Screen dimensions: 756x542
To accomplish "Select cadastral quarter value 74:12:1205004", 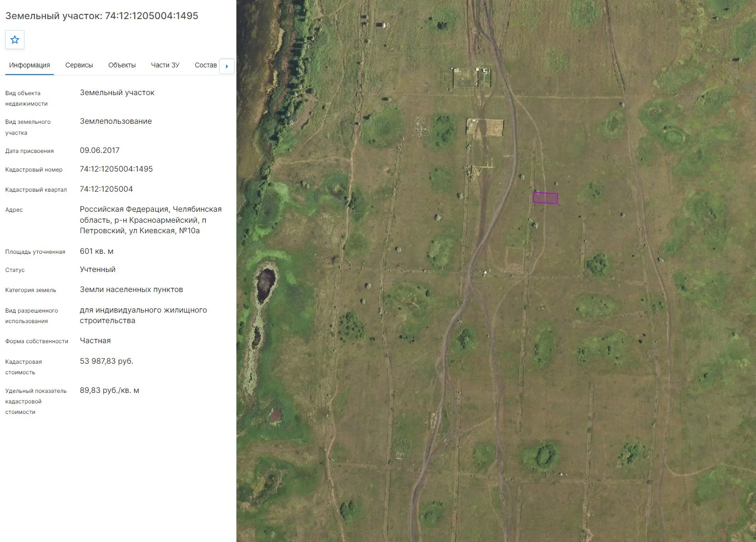I will click(106, 189).
